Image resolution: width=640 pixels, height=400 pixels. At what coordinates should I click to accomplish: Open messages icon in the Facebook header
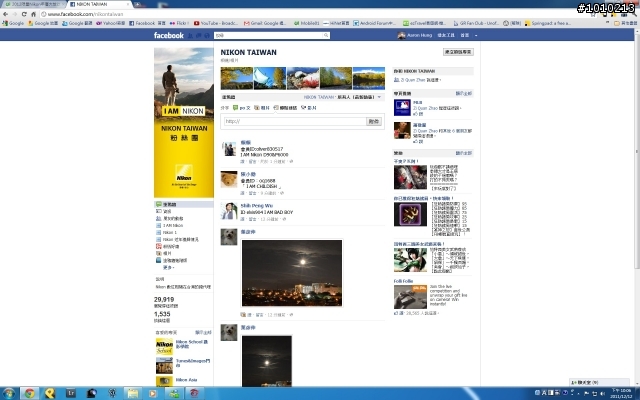(198, 36)
